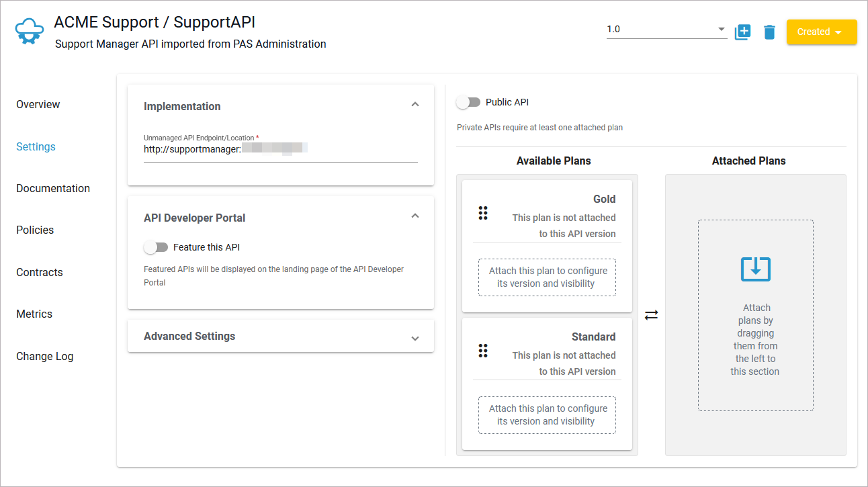
Task: Click the Unmanaged API Endpoint input field
Action: (x=280, y=149)
